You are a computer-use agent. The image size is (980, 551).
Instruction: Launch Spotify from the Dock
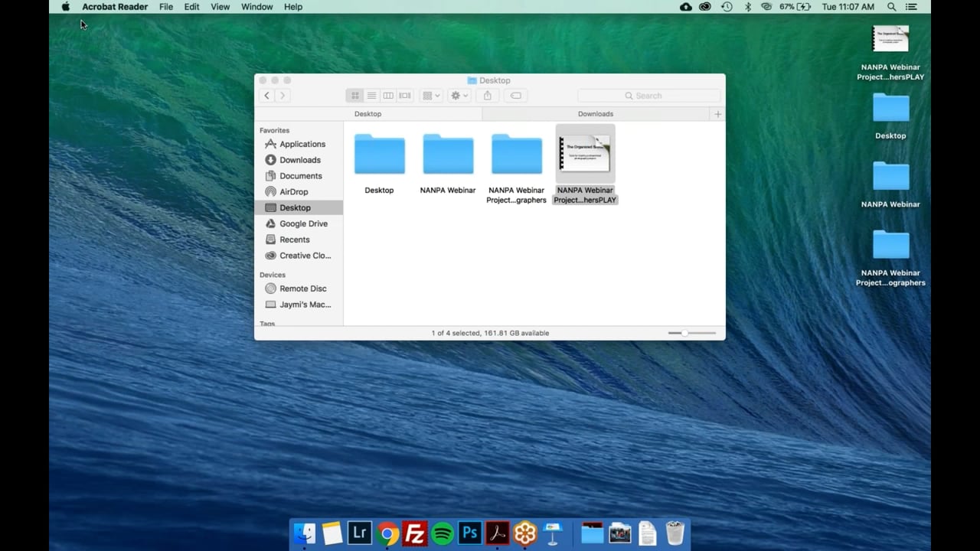[x=443, y=533]
